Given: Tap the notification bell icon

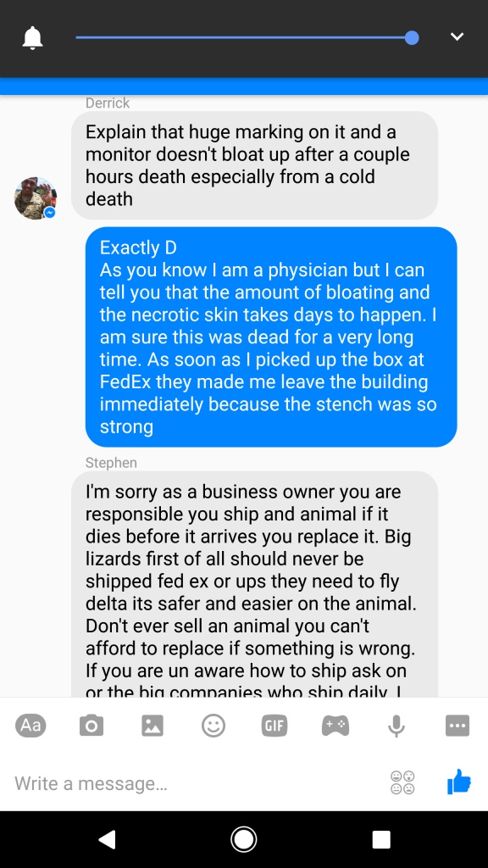Looking at the screenshot, I should point(33,37).
